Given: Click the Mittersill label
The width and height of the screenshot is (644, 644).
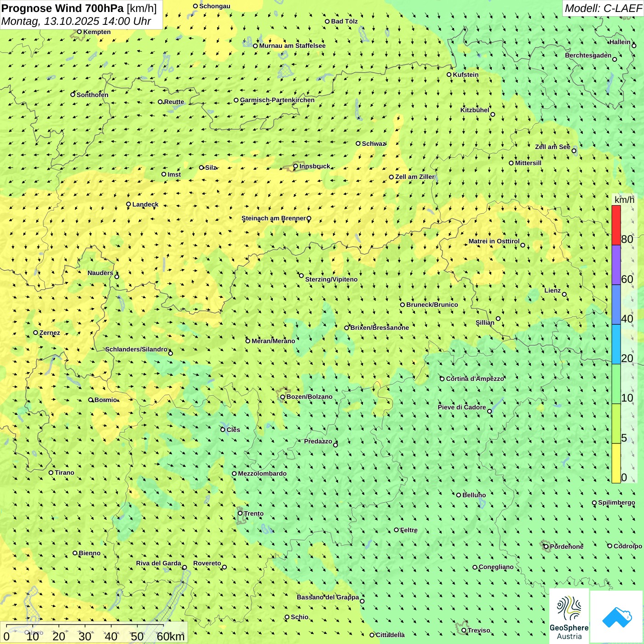Looking at the screenshot, I should tap(528, 163).
